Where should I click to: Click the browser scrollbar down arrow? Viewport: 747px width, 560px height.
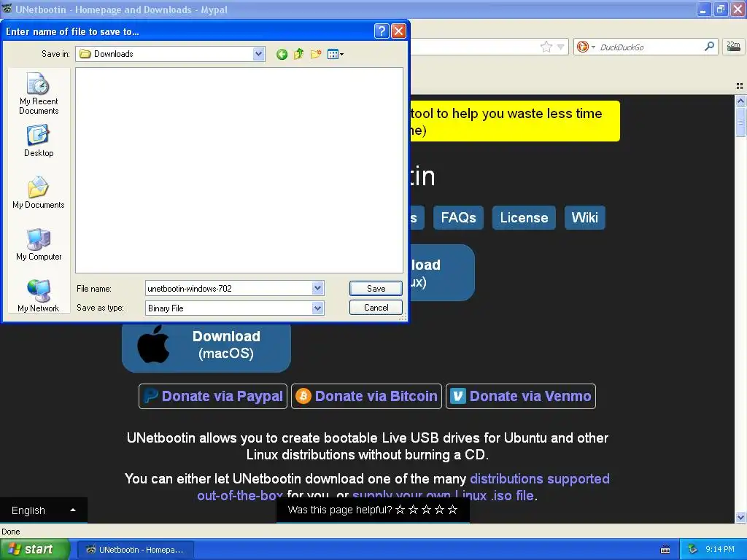tap(740, 517)
